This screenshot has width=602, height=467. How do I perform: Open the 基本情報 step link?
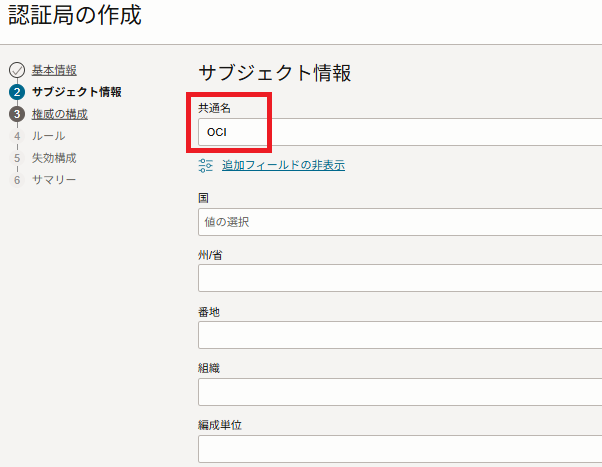pyautogui.click(x=54, y=70)
